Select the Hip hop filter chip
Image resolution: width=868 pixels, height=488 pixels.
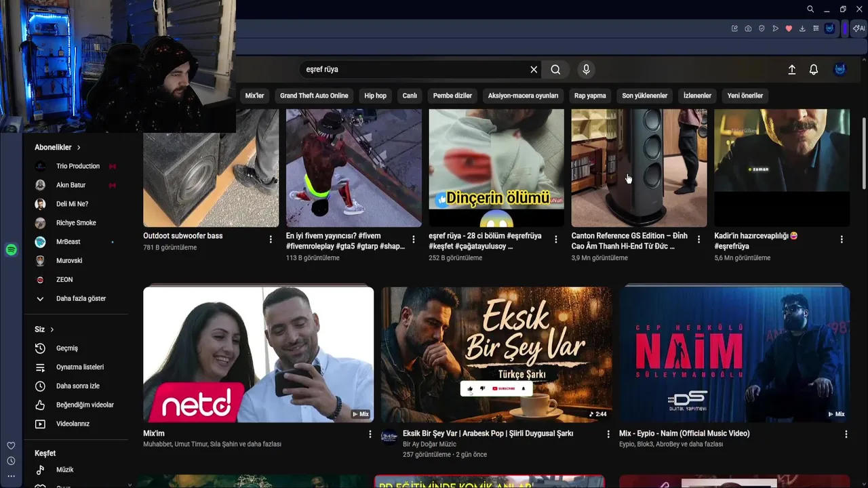coord(375,96)
